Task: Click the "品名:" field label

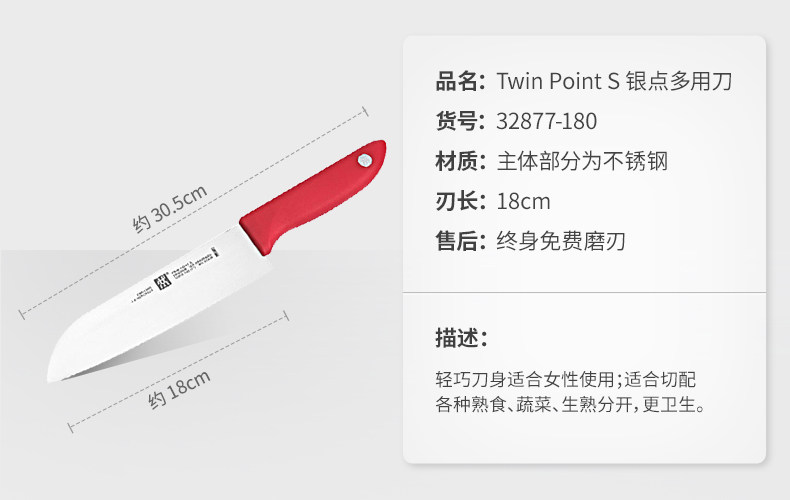Action: tap(461, 81)
